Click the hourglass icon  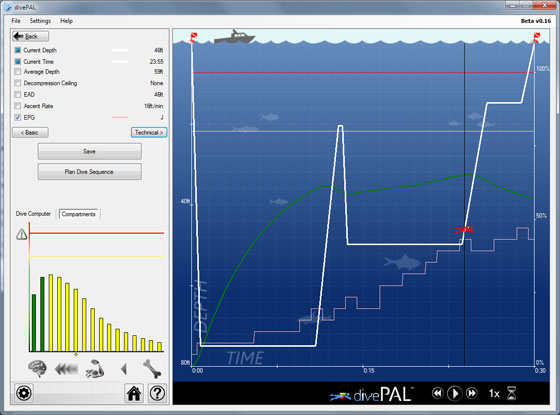click(x=512, y=393)
